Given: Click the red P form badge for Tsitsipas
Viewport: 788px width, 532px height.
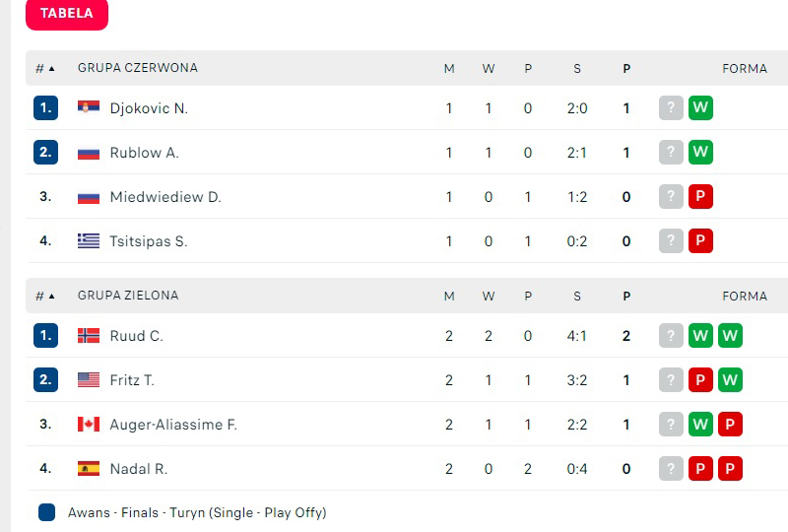Looking at the screenshot, I should coord(700,241).
